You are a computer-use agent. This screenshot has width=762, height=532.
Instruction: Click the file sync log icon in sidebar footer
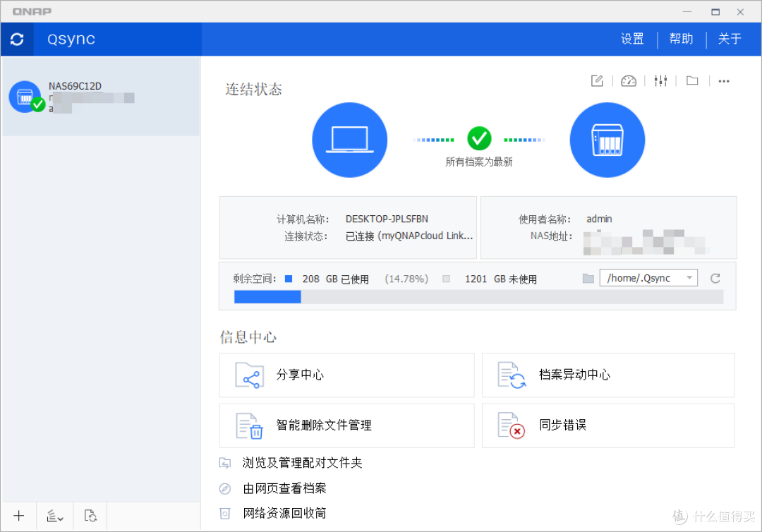point(90,516)
